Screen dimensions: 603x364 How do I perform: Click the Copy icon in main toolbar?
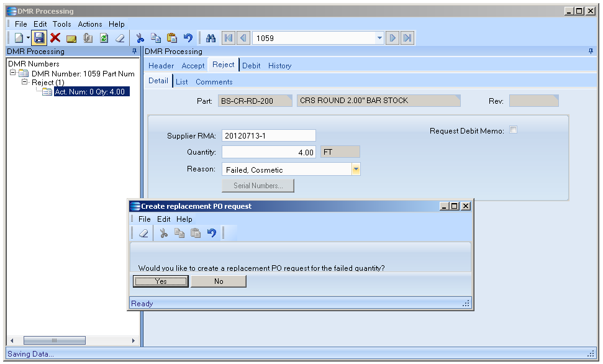pos(156,38)
